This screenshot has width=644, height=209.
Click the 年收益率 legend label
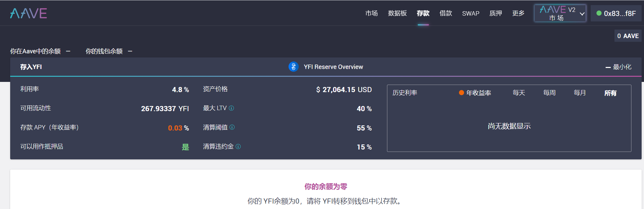(479, 93)
